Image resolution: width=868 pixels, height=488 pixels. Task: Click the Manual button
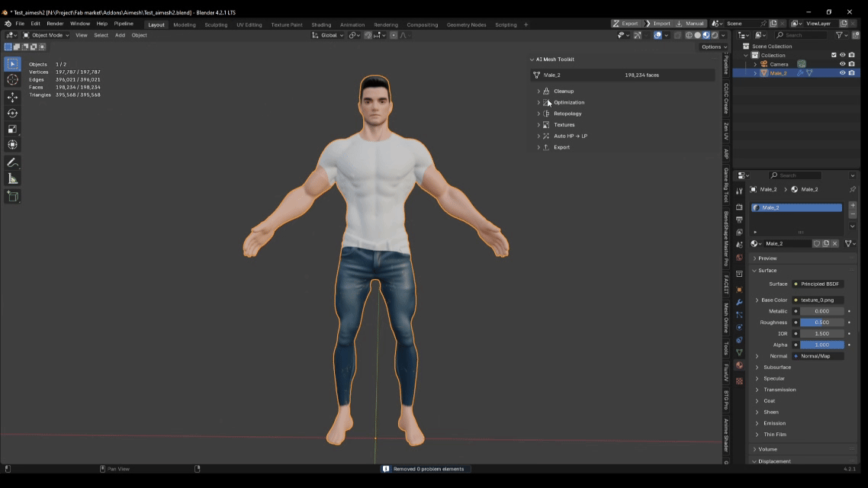[x=690, y=24]
